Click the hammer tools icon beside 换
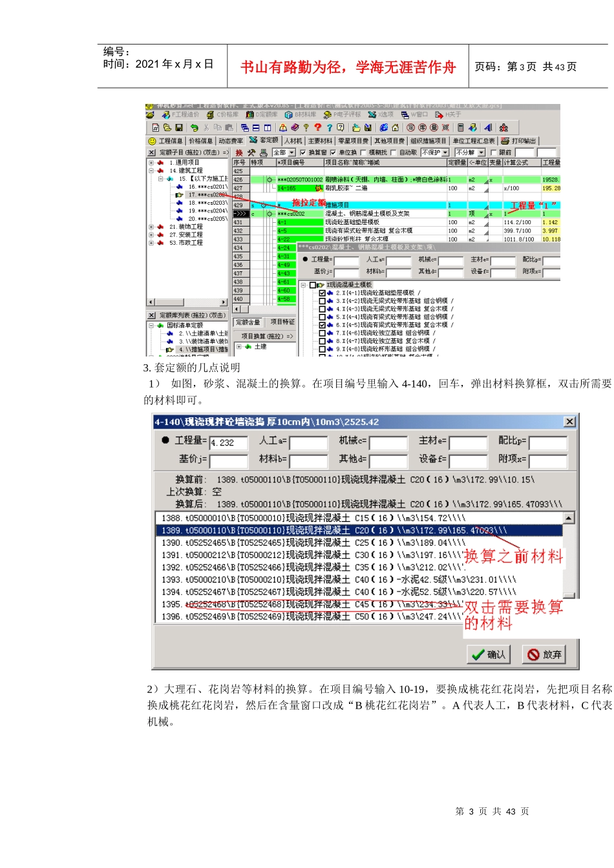The image size is (614, 868). [x=251, y=152]
